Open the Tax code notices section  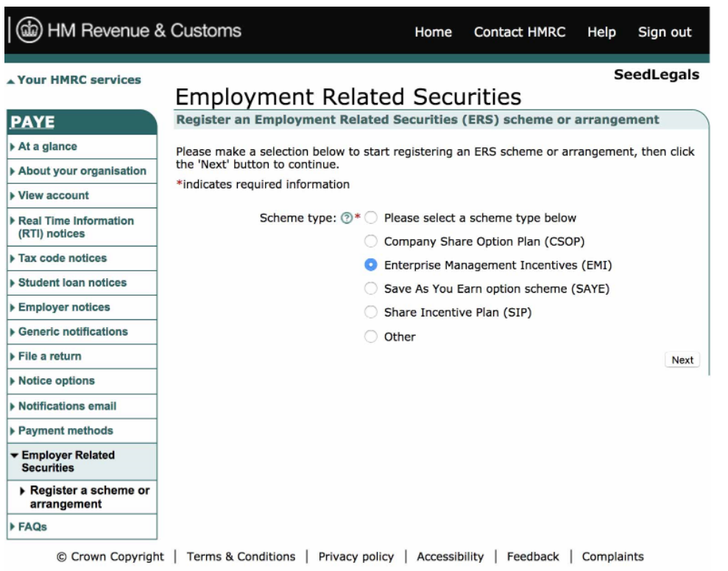tap(62, 258)
